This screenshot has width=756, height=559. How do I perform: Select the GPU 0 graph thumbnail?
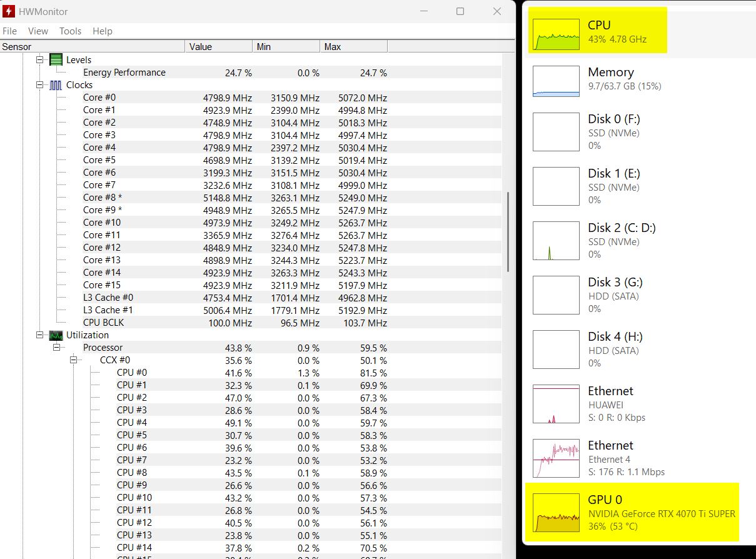tap(556, 513)
